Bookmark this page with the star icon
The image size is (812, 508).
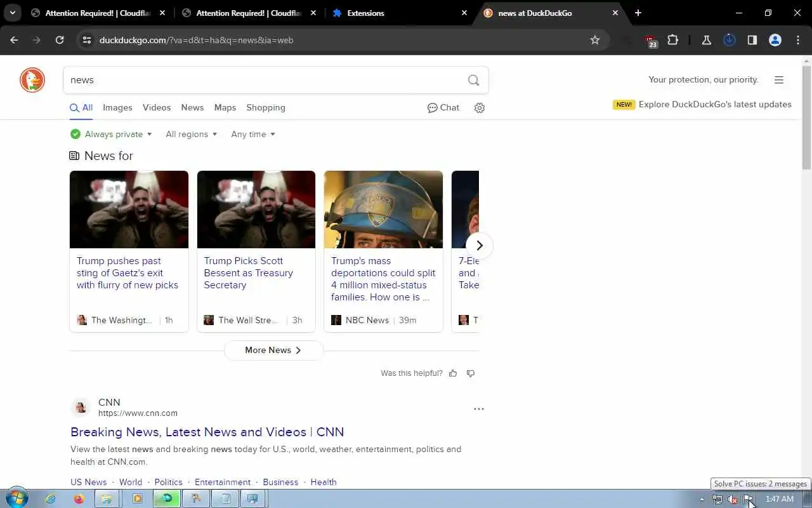tap(595, 40)
